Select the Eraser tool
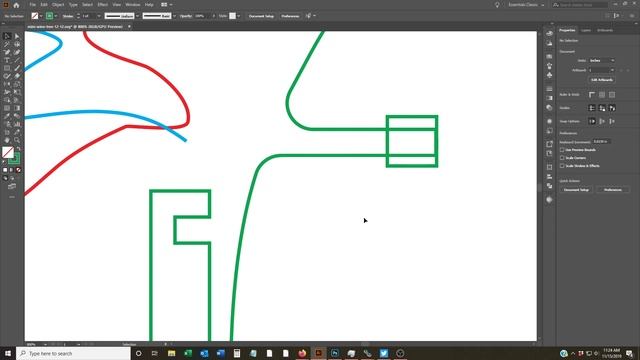Screen dimensions: 640x360 pos(17,76)
